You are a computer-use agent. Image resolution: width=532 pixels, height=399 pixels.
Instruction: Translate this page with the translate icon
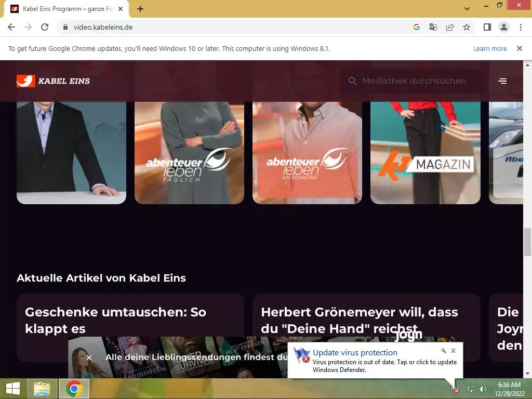(433, 27)
